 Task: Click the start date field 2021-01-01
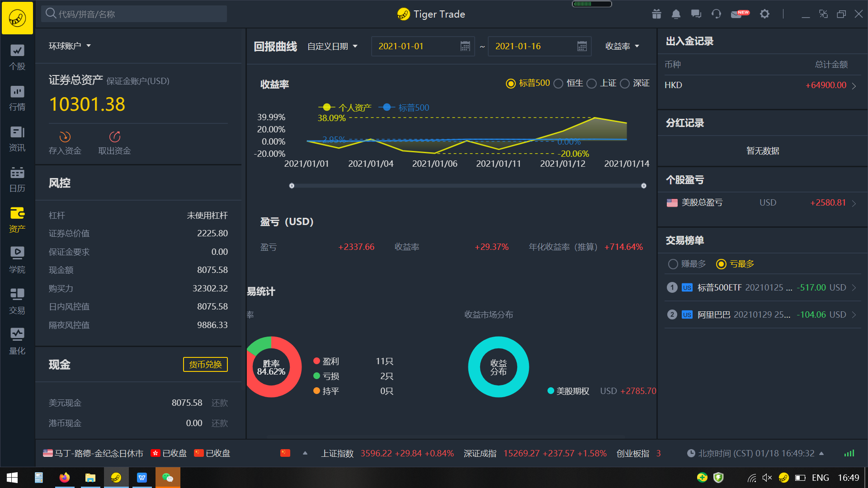point(423,46)
